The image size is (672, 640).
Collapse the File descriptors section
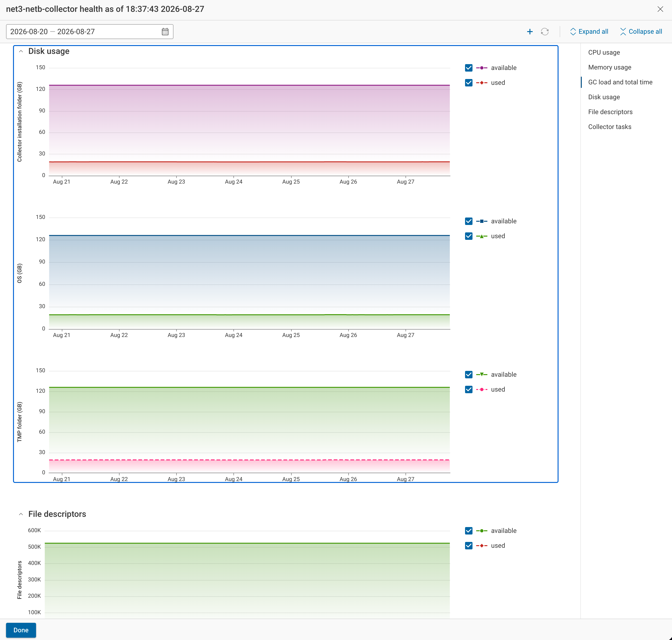pos(21,514)
